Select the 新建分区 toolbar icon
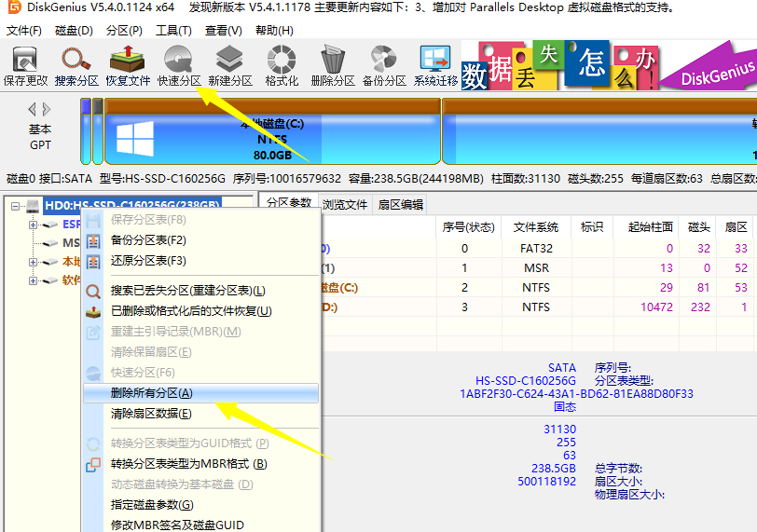The height and width of the screenshot is (532, 757). pyautogui.click(x=230, y=65)
